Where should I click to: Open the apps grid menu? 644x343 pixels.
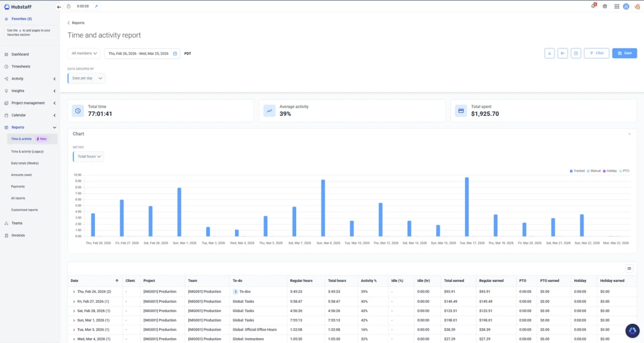tap(617, 6)
